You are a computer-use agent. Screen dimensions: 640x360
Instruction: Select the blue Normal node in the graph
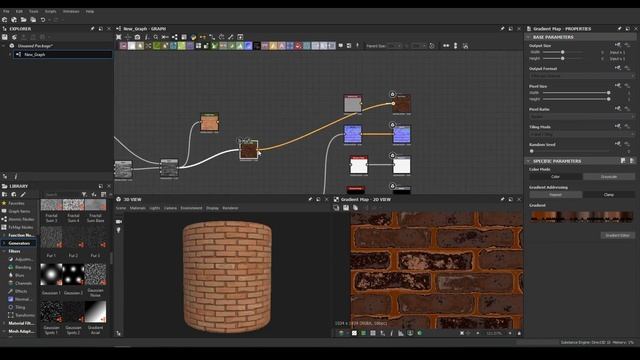[353, 134]
